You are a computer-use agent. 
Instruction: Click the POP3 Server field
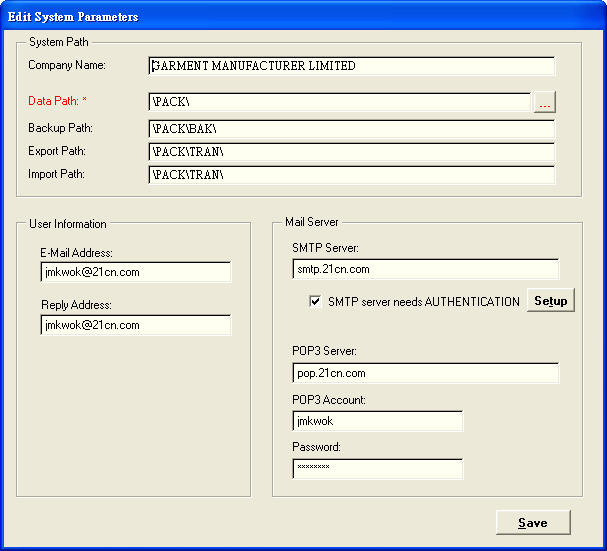(425, 373)
